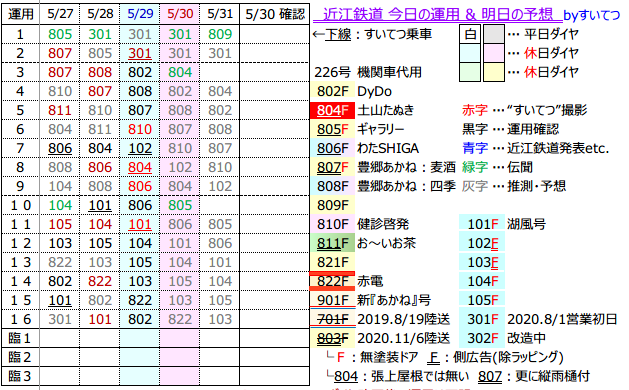Select the 運用 column header
Image resolution: width=629 pixels, height=390 pixels.
pyautogui.click(x=20, y=14)
